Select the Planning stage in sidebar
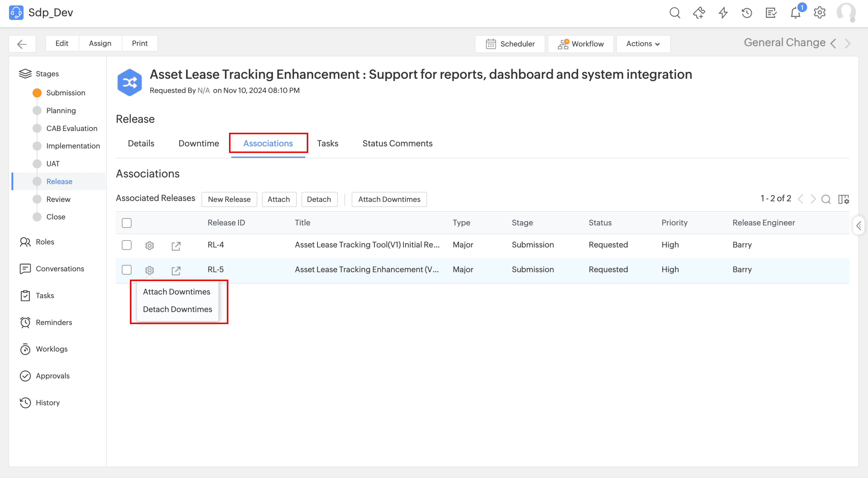The image size is (868, 478). tap(61, 111)
